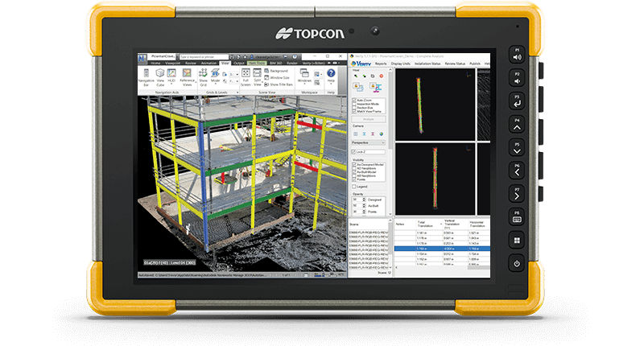Open the Animation ribbon tab
The width and height of the screenshot is (644, 346).
pos(208,64)
